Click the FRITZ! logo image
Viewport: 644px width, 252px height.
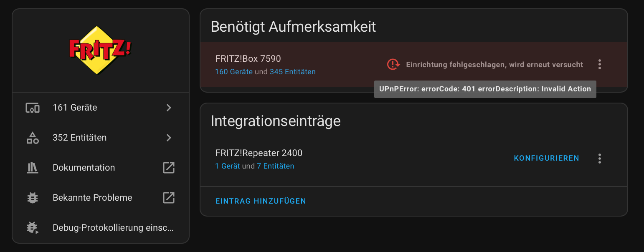click(100, 50)
